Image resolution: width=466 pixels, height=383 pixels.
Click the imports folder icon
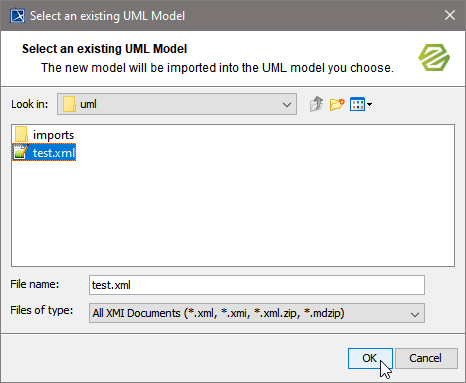click(x=21, y=135)
